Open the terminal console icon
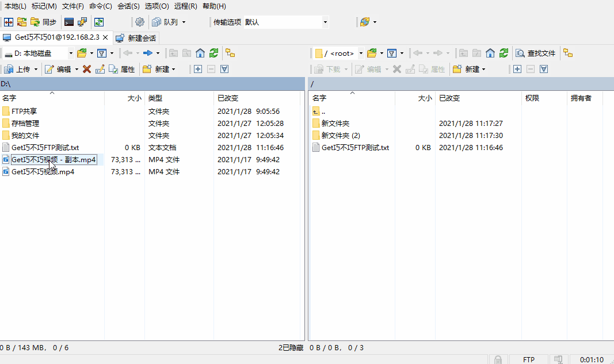Screen dimensions: 614x364 pyautogui.click(x=69, y=22)
